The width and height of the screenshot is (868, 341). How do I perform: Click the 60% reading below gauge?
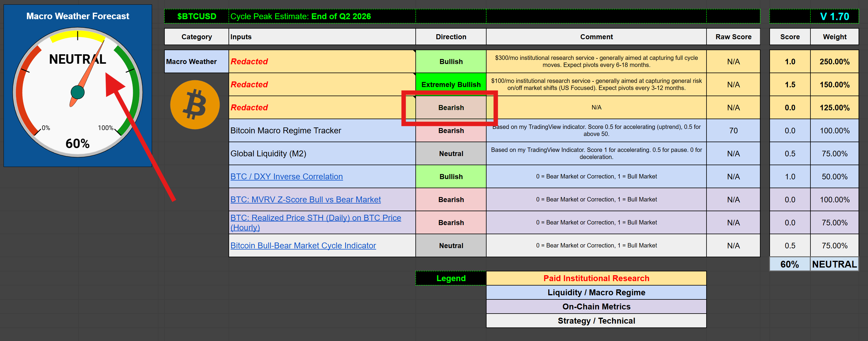coord(77,144)
